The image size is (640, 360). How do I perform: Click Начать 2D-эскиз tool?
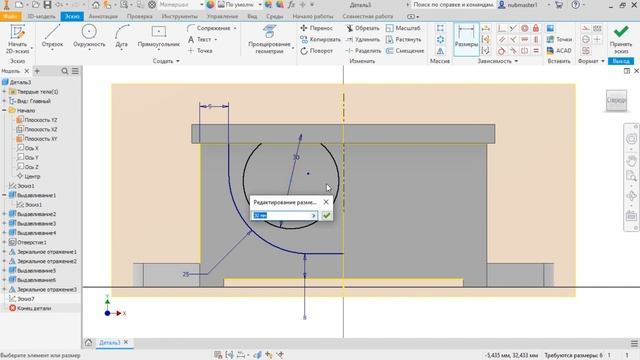pos(18,39)
